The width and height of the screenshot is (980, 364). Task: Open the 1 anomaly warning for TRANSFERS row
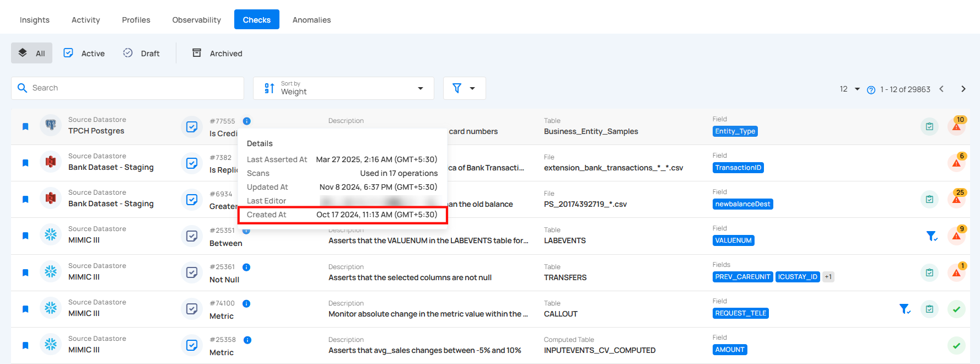coord(957,272)
